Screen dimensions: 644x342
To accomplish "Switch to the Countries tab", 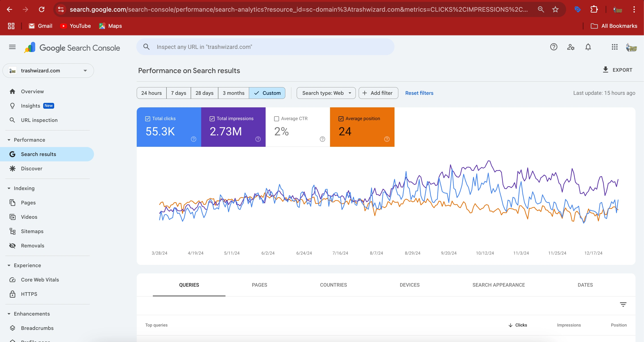I will (x=333, y=285).
